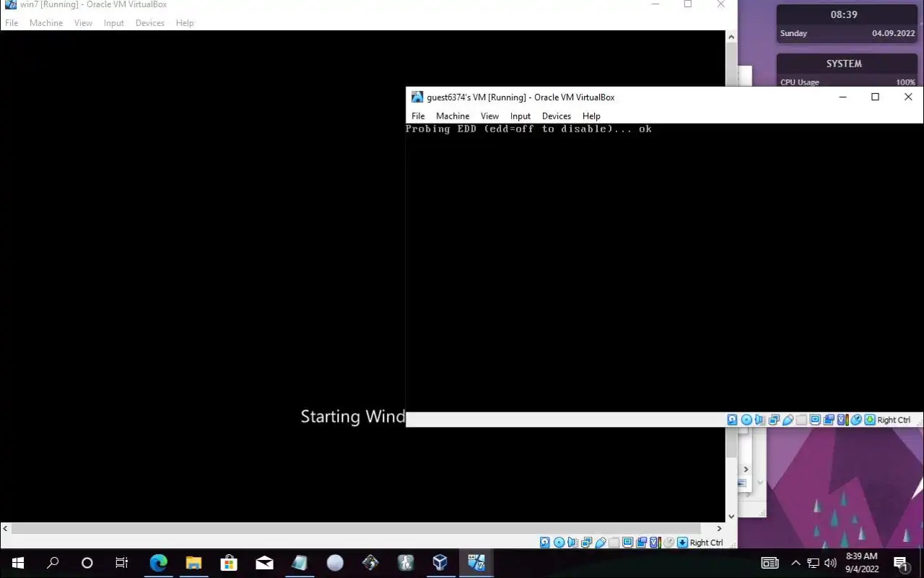924x578 pixels.
Task: Open Machine menu in guest6374's VM window
Action: (x=453, y=116)
